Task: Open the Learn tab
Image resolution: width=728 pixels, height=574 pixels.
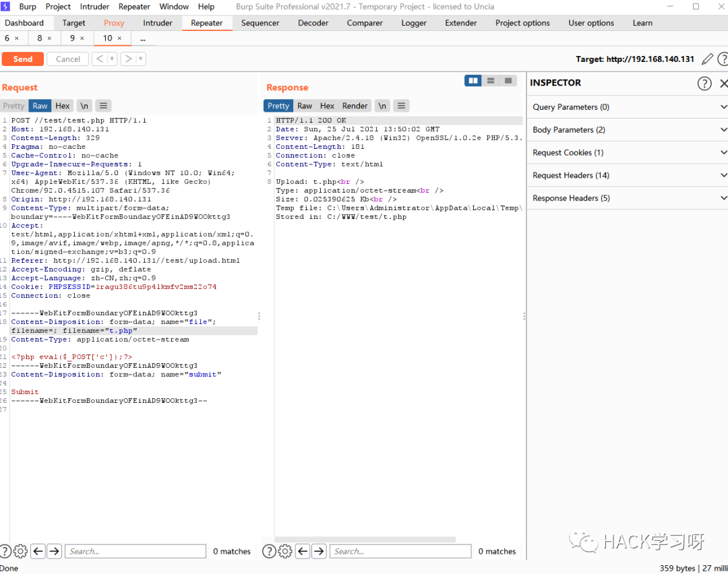Action: click(642, 23)
